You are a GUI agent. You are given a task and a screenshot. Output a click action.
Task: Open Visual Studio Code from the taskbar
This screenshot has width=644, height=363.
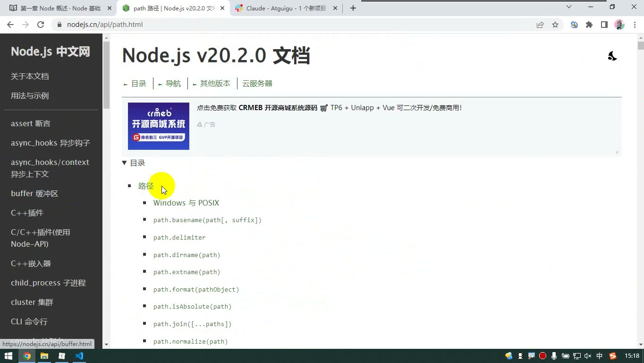(x=79, y=356)
